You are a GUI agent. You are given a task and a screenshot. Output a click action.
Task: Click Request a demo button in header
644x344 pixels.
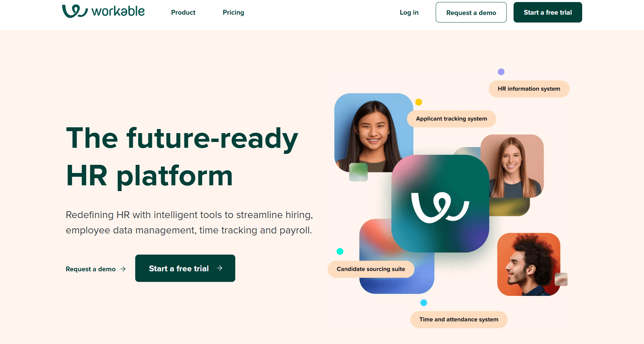tap(471, 12)
